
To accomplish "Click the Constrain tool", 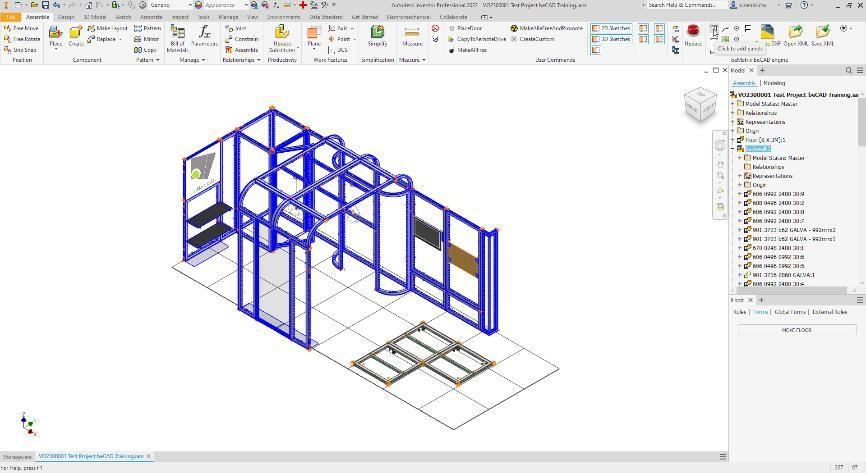I will 242,39.
